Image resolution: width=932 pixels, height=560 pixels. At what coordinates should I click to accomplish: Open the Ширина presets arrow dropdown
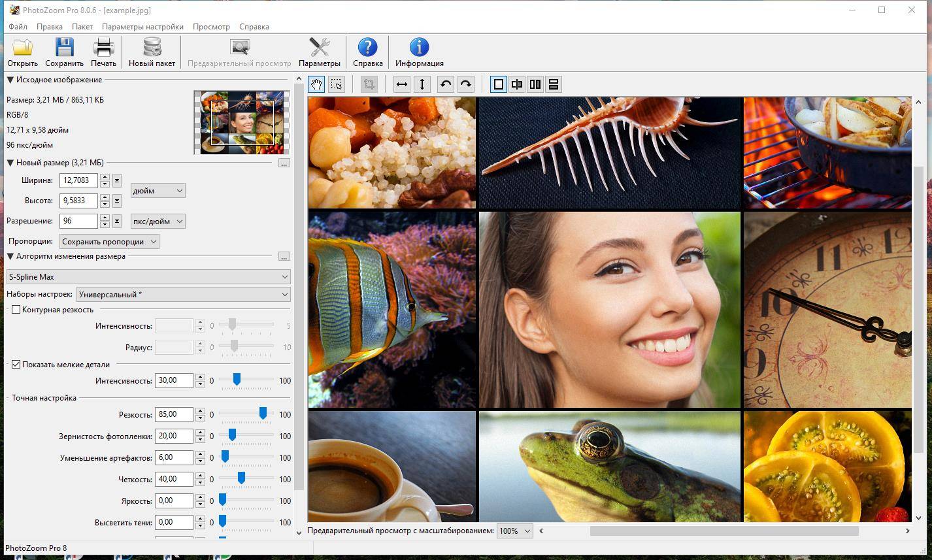pos(117,181)
